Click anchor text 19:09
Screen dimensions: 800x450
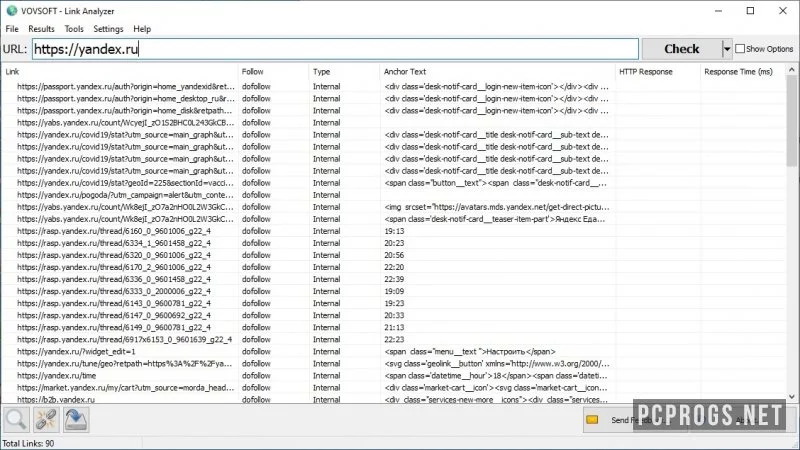pyautogui.click(x=394, y=291)
